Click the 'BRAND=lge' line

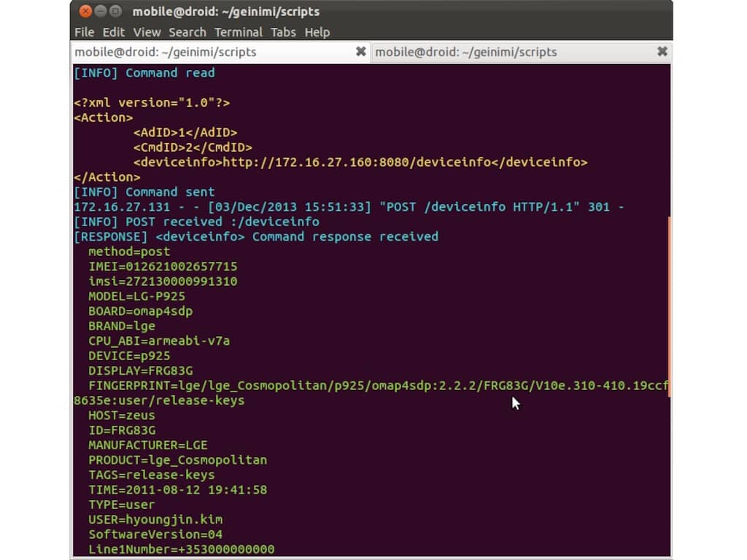(122, 326)
